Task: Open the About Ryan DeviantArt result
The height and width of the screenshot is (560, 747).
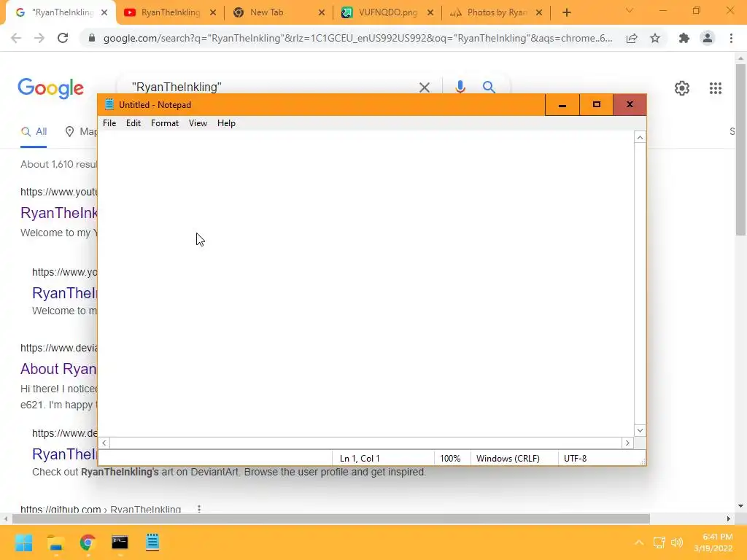Action: click(58, 369)
